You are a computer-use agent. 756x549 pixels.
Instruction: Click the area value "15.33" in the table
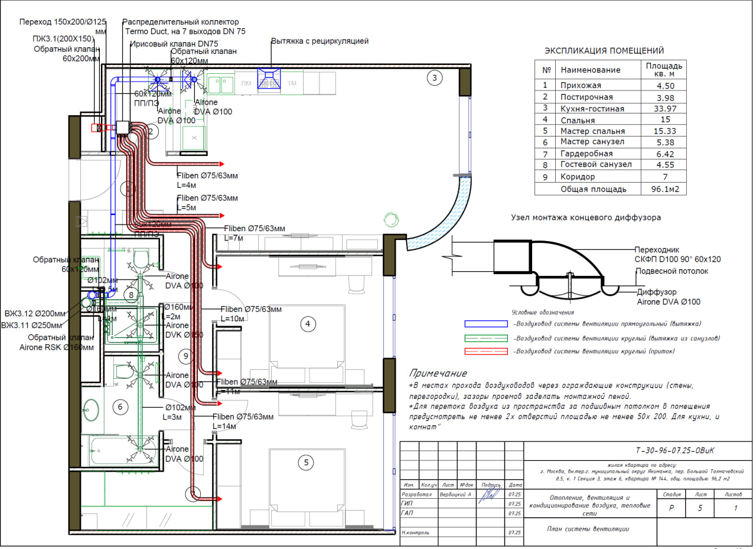(x=664, y=131)
